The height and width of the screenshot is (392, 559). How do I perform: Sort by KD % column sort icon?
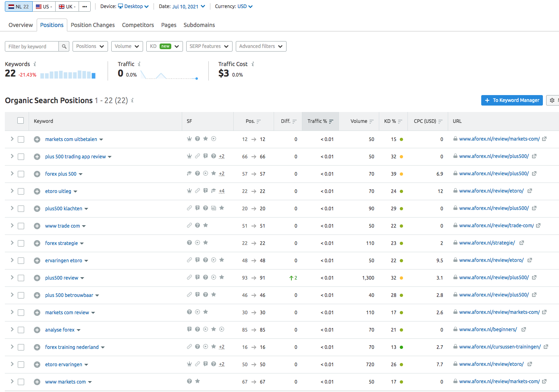tap(400, 121)
